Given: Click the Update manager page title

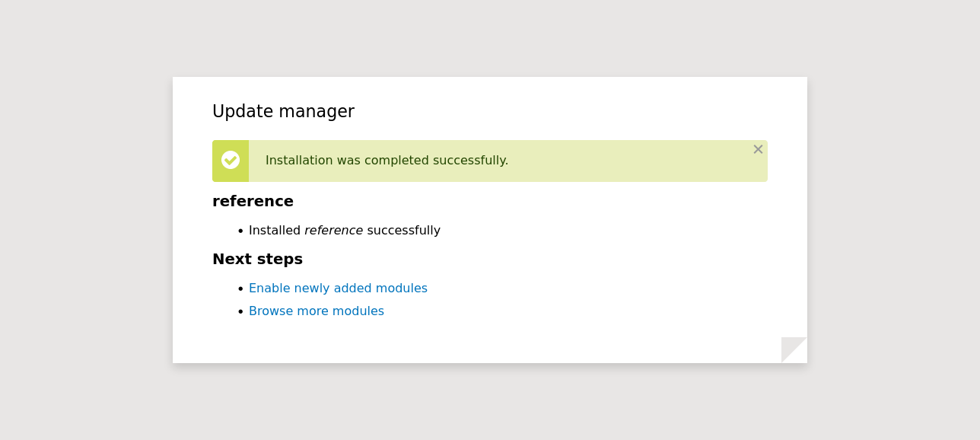Looking at the screenshot, I should click(283, 112).
